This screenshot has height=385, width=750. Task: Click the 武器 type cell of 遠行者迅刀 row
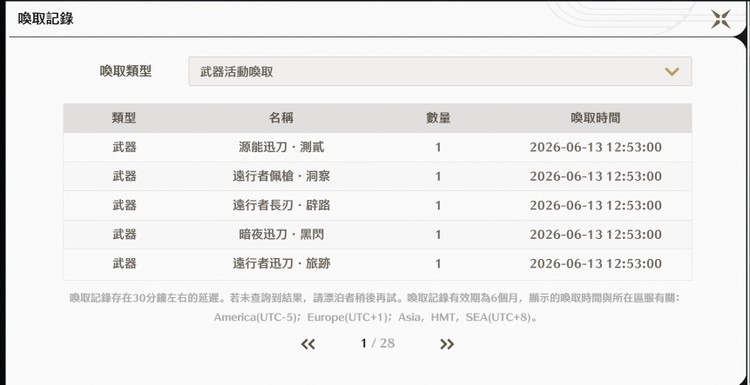pos(124,264)
